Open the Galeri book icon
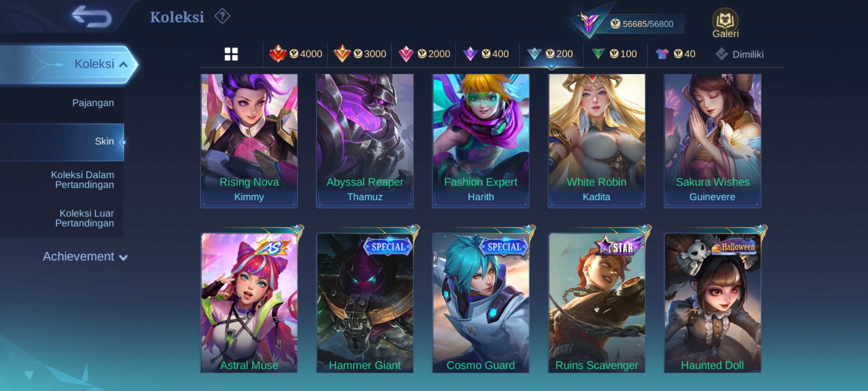This screenshot has width=868, height=391. pyautogui.click(x=725, y=23)
